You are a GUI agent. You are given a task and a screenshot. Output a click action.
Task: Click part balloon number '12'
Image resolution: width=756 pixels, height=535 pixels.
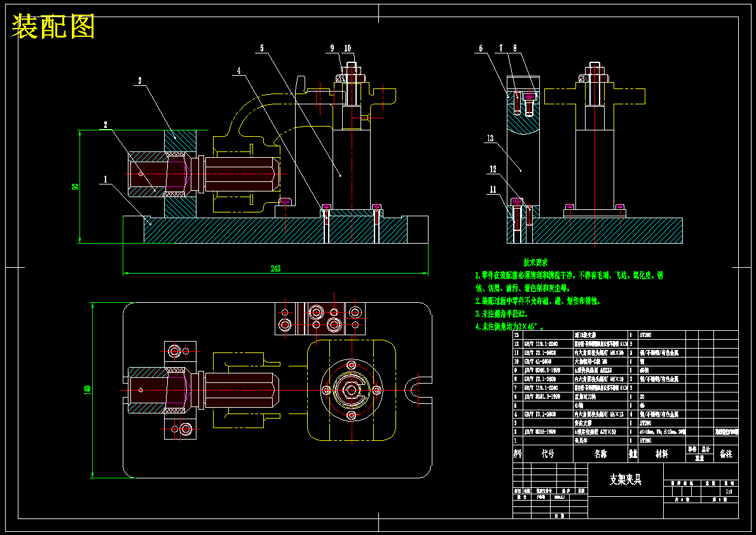pos(493,169)
